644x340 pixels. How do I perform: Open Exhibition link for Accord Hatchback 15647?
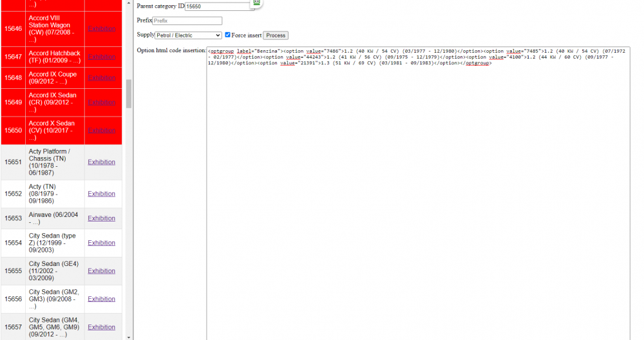[102, 57]
